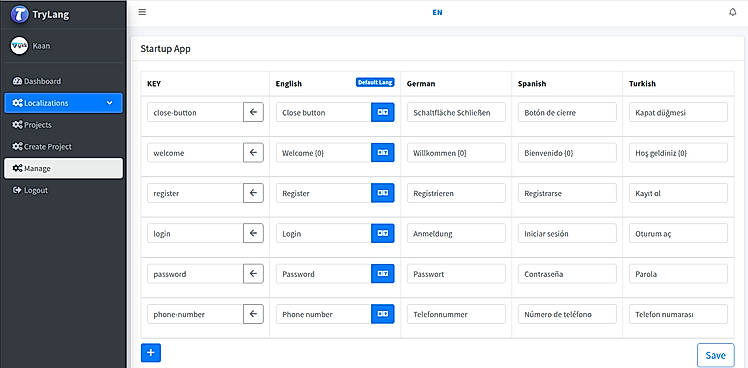
Task: Click the translate icon next to Register
Action: [383, 193]
